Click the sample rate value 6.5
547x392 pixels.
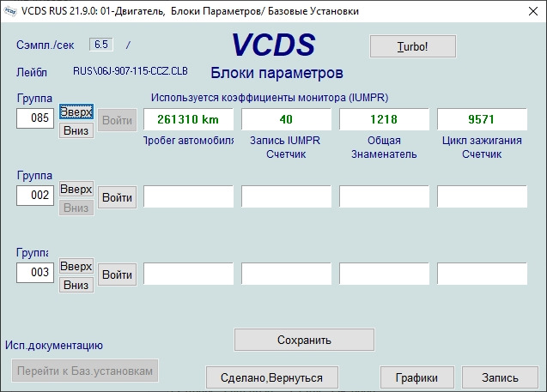point(101,45)
